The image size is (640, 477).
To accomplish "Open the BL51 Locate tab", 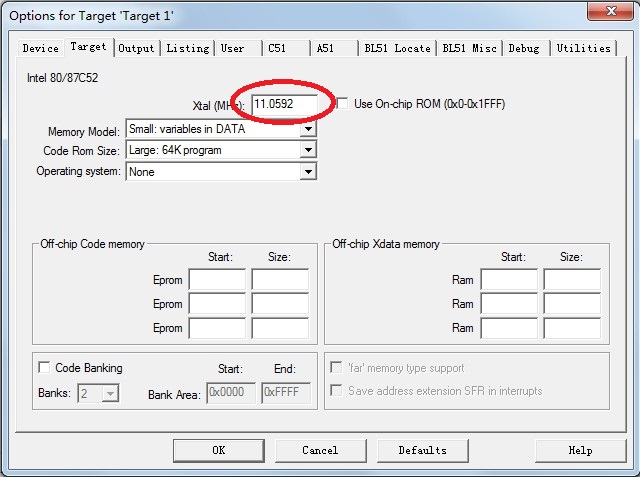I will pos(397,48).
